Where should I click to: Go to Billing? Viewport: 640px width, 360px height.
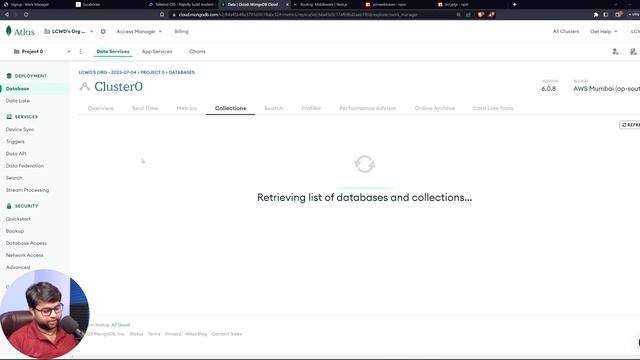pos(181,31)
